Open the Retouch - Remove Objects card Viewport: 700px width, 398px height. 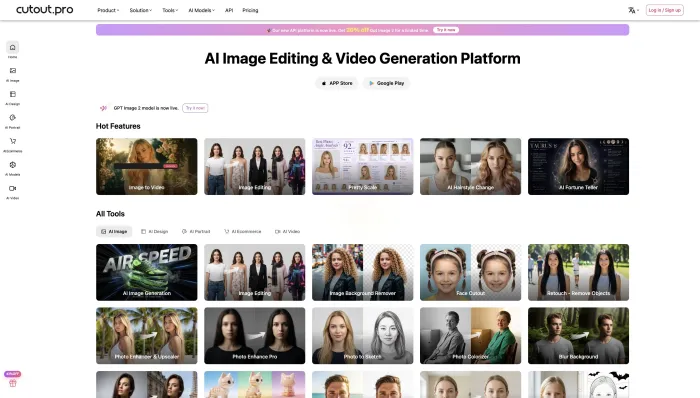coord(579,272)
